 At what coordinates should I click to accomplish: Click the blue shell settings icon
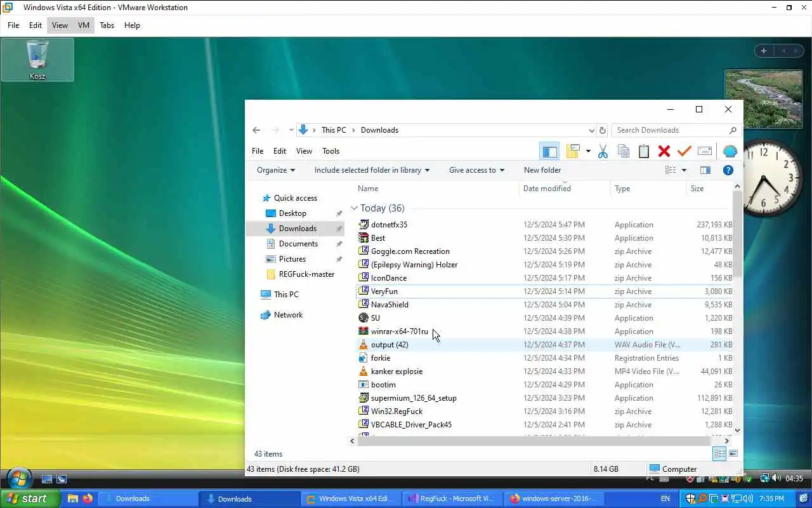point(730,151)
